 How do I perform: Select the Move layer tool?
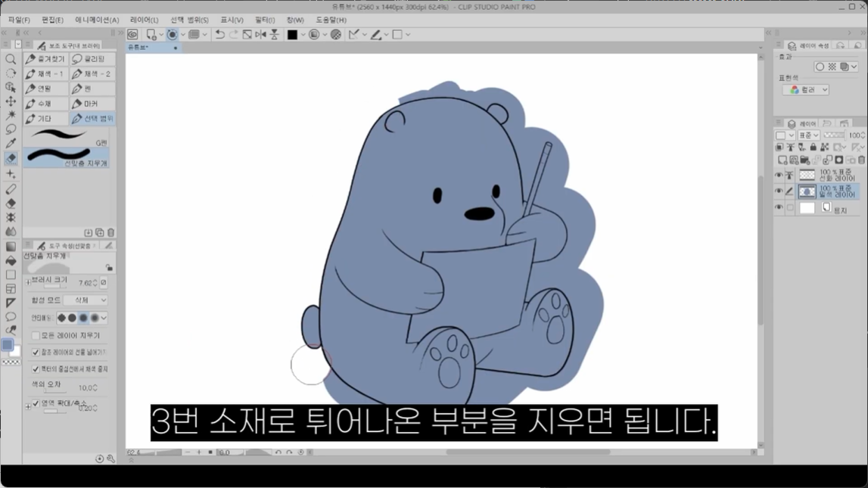(11, 101)
